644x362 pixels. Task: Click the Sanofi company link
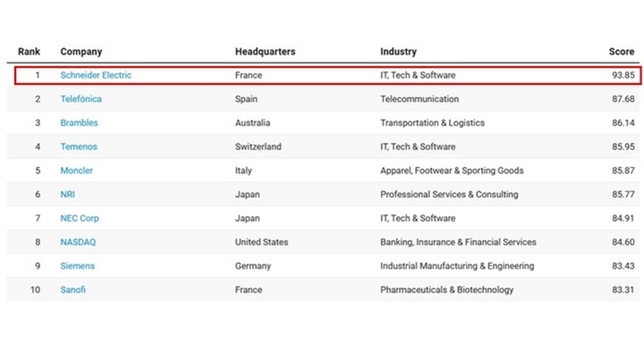[73, 290]
